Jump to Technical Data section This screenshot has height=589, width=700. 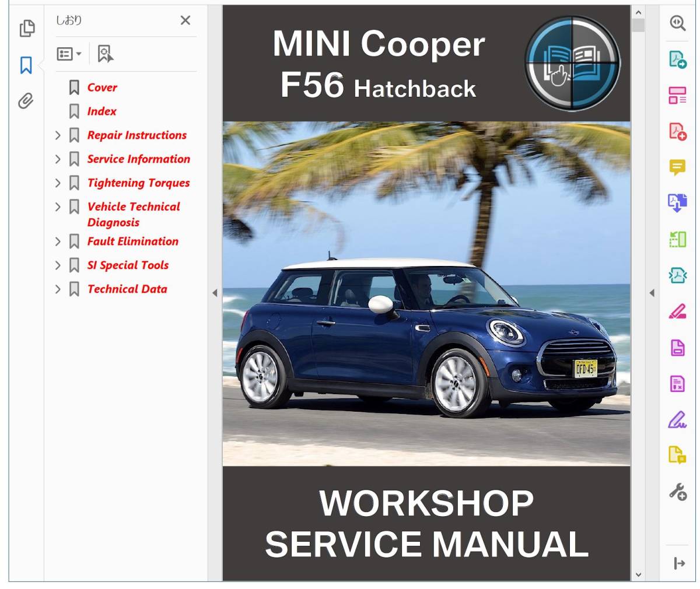coord(127,289)
